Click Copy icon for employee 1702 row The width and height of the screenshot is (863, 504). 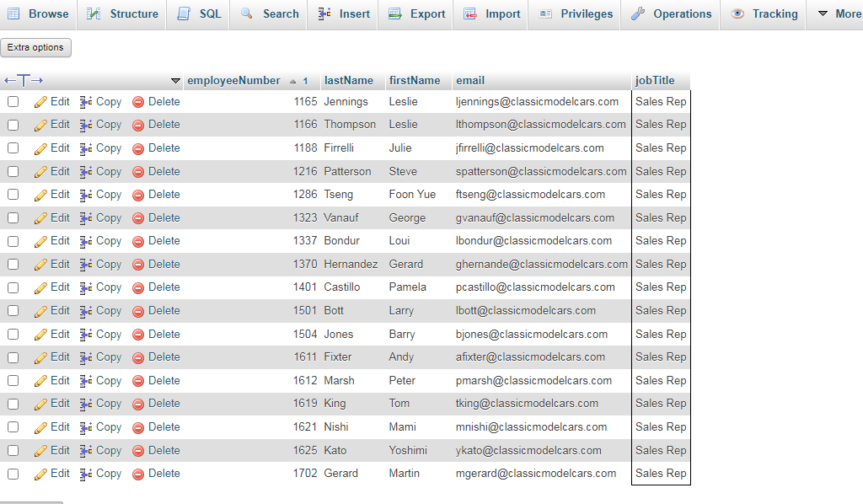[x=85, y=474]
